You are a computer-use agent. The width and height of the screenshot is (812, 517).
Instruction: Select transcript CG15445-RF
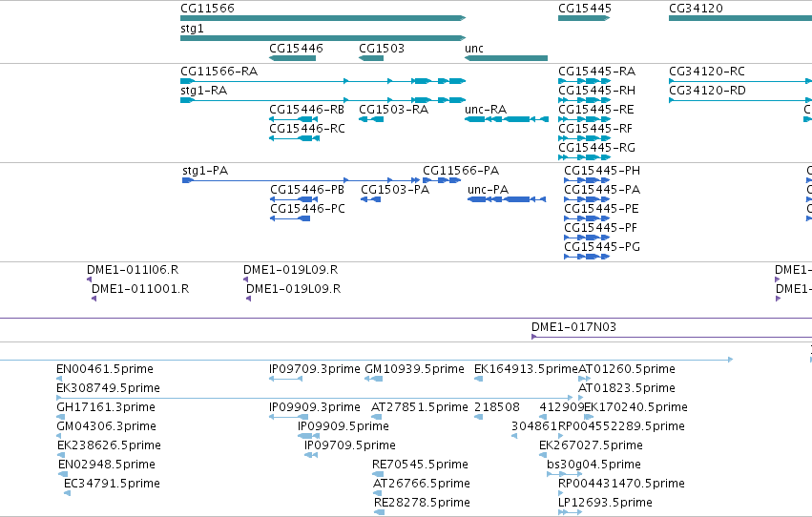pos(584,138)
